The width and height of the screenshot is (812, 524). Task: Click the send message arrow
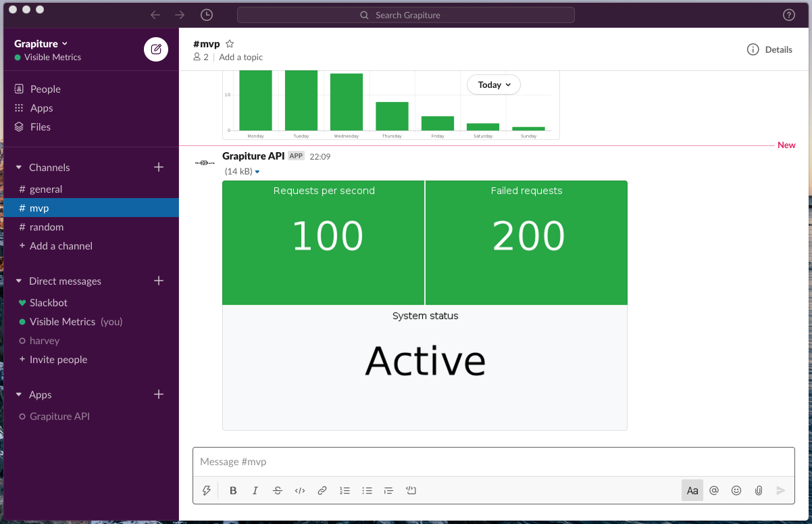[781, 491]
